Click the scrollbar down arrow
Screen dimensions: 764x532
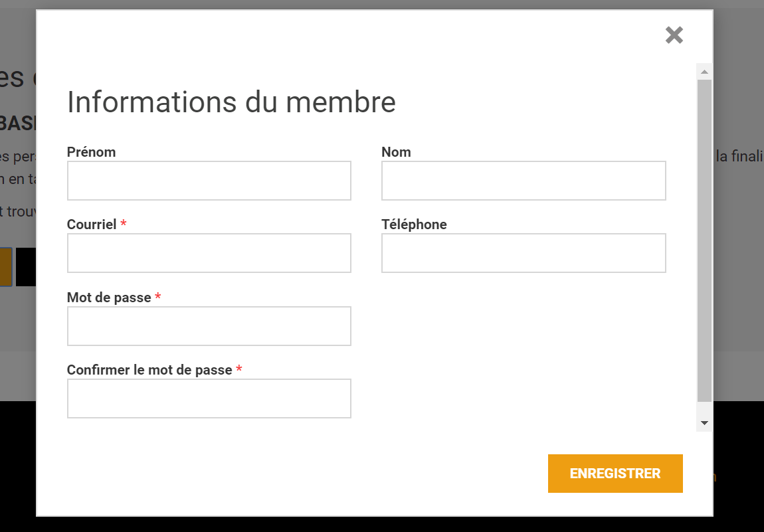pos(704,423)
